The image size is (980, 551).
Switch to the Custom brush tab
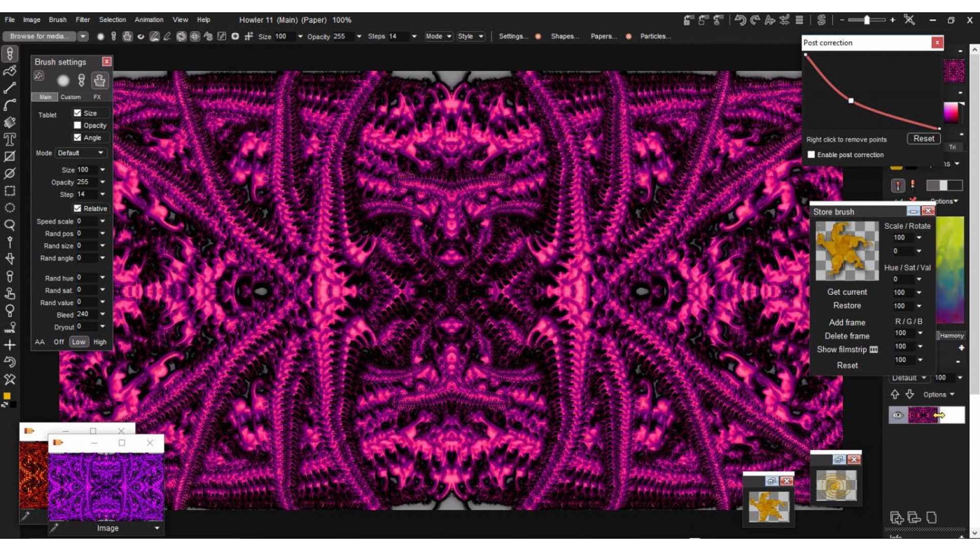70,97
